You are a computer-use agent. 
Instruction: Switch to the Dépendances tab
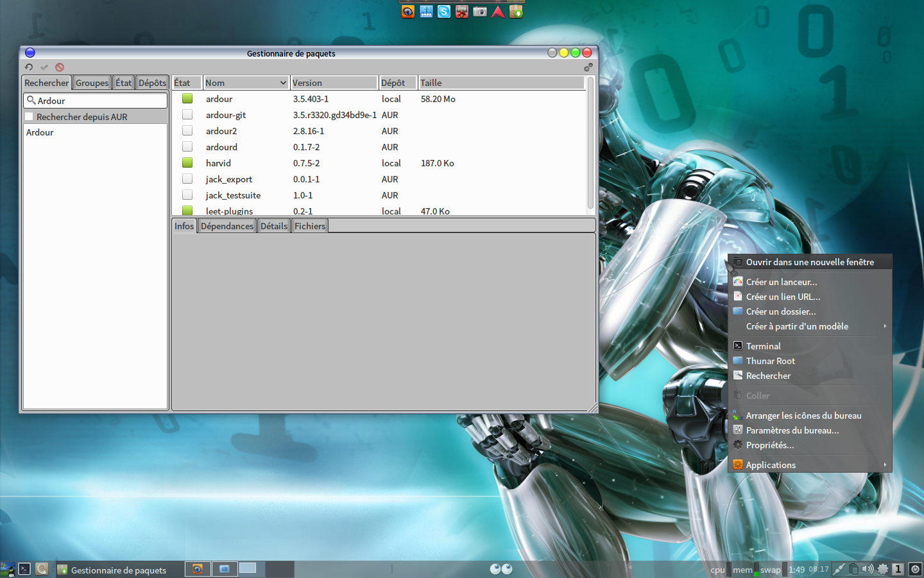pyautogui.click(x=227, y=226)
